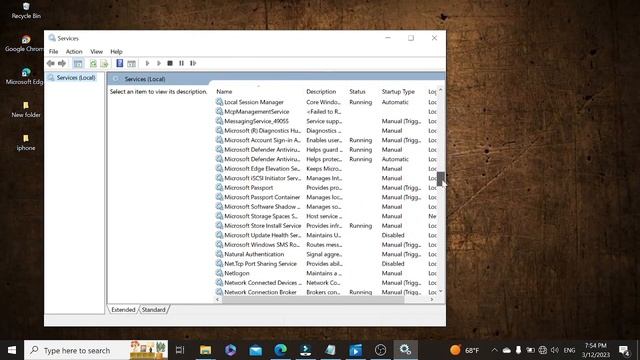
Task: Click the scroll up arrow of services list
Action: point(440,90)
